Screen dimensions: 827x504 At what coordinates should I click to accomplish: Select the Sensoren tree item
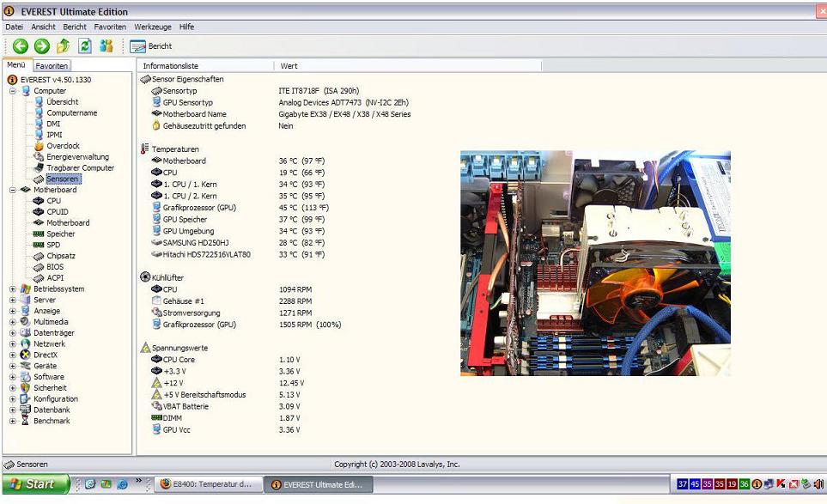(x=62, y=179)
